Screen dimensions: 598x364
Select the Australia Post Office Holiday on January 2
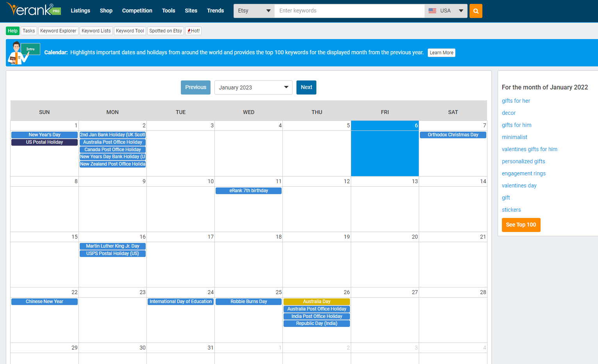(112, 142)
